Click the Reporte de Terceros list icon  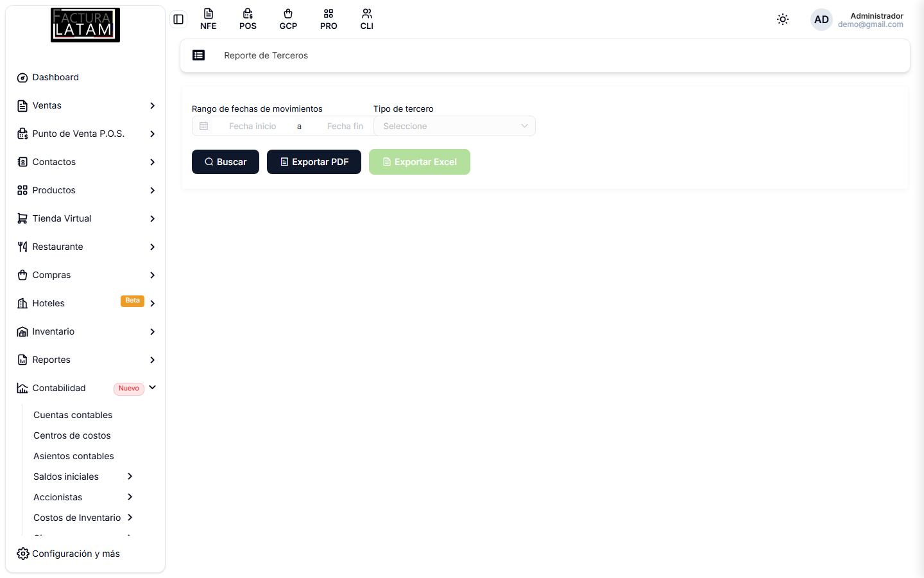pyautogui.click(x=199, y=55)
